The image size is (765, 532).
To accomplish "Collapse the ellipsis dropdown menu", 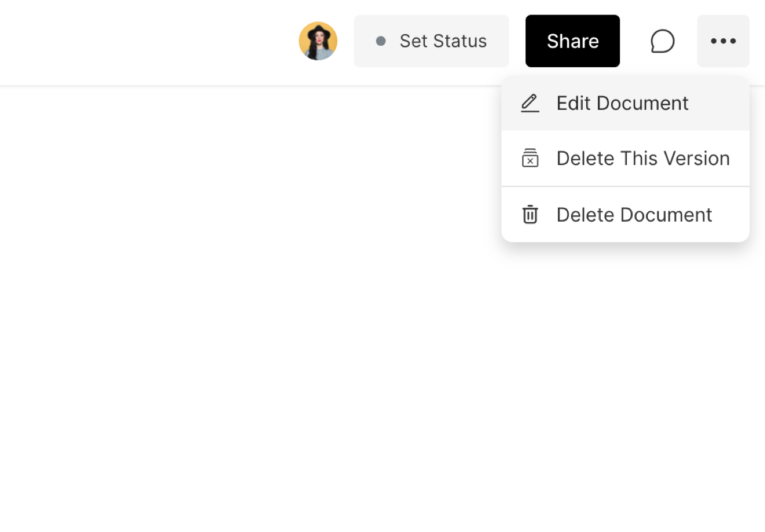I will tap(723, 41).
